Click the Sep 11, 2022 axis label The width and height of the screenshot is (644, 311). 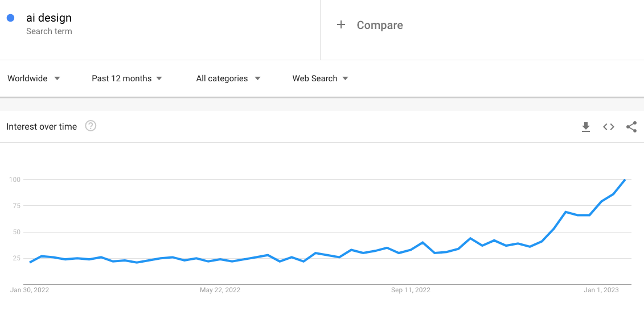411,290
